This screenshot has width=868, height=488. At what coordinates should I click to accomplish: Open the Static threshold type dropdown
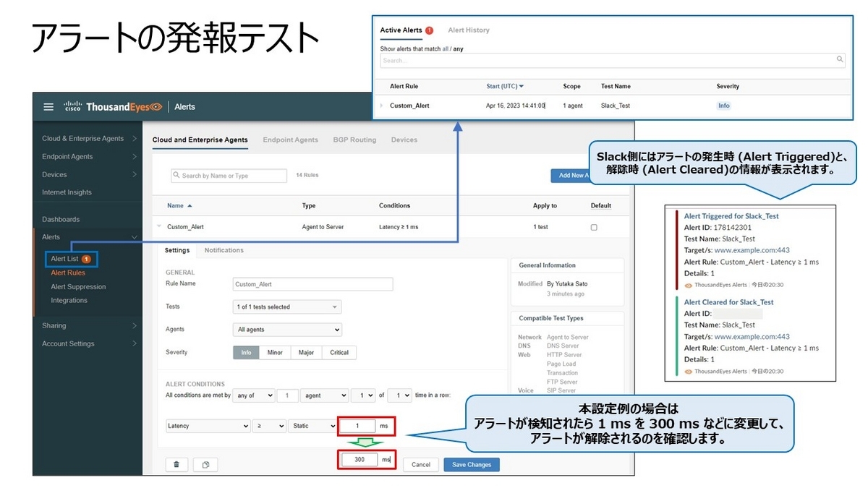pyautogui.click(x=312, y=426)
